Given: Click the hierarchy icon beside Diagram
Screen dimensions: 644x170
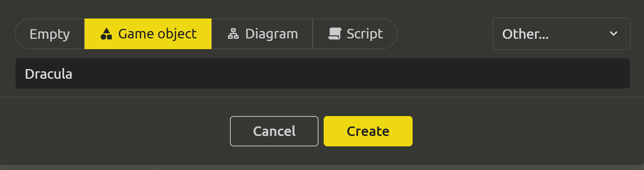Looking at the screenshot, I should [x=233, y=34].
